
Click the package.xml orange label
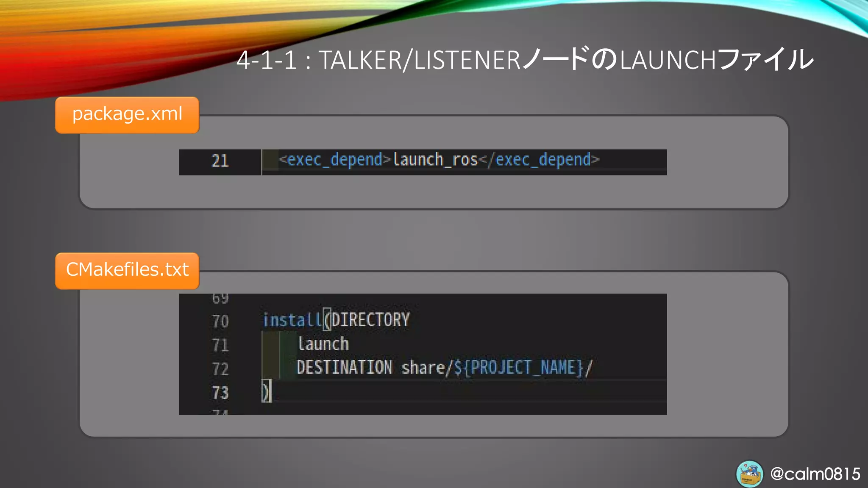(127, 115)
